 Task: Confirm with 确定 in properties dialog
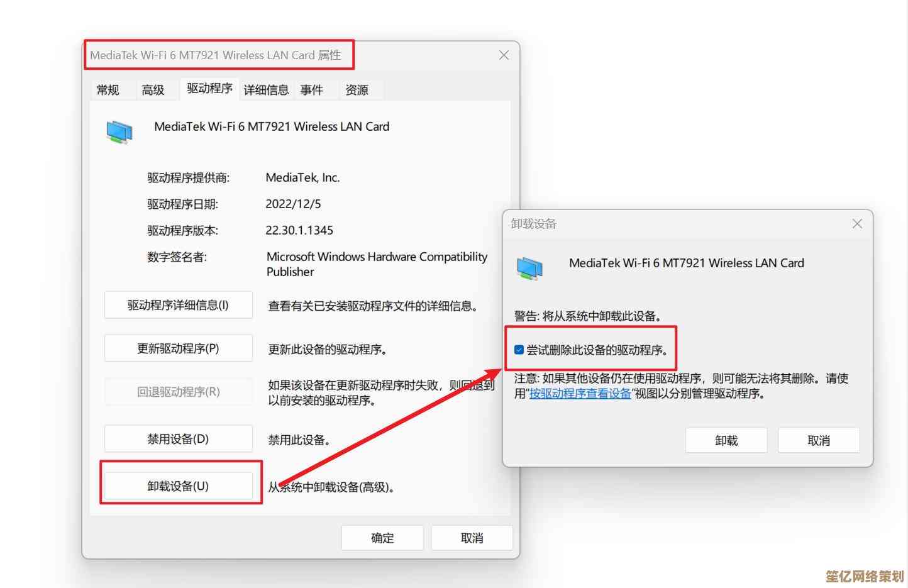click(x=382, y=538)
